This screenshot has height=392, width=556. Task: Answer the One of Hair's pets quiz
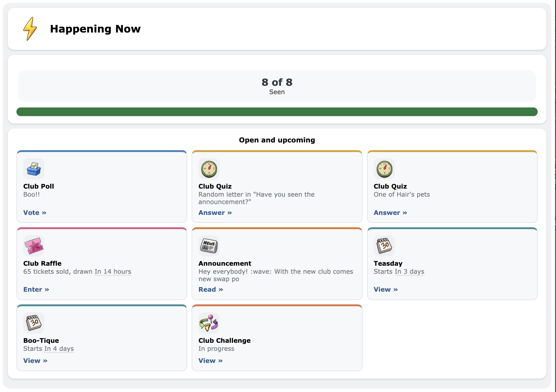click(x=391, y=213)
